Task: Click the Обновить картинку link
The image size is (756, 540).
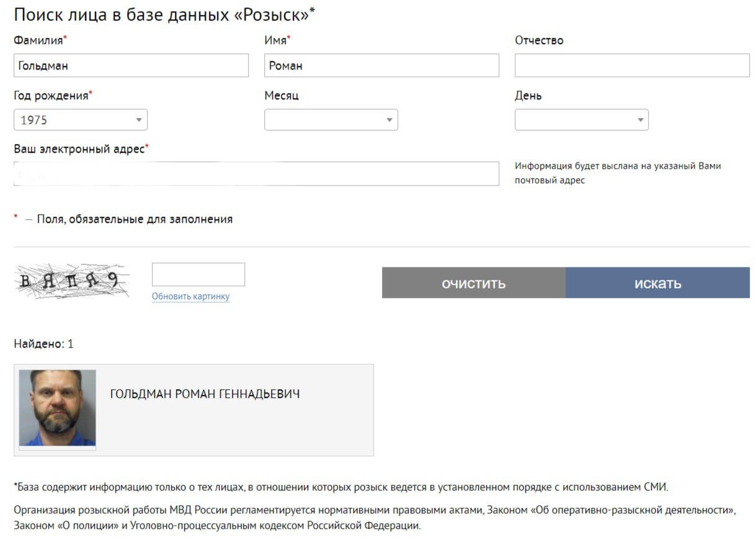Action: (x=190, y=297)
